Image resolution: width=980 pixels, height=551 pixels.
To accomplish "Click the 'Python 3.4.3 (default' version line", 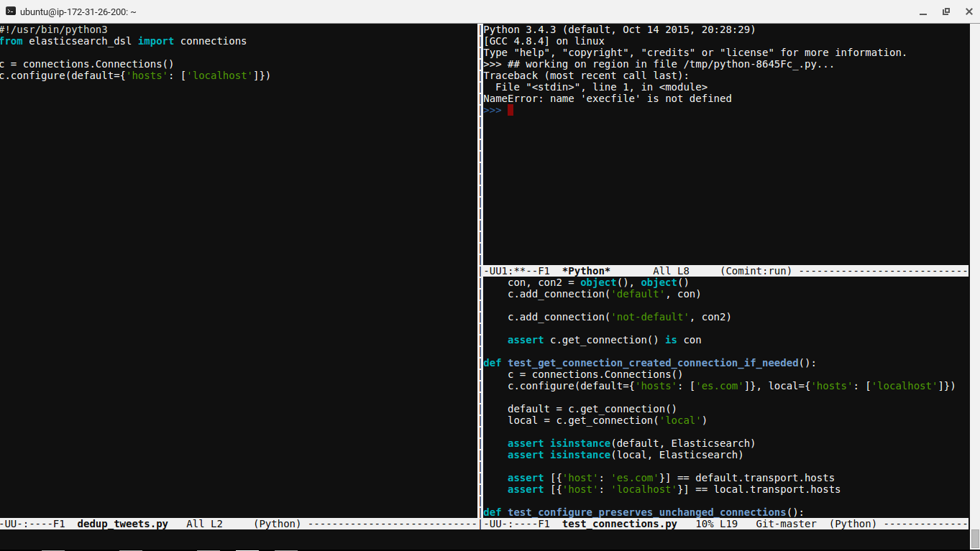I will pyautogui.click(x=619, y=29).
